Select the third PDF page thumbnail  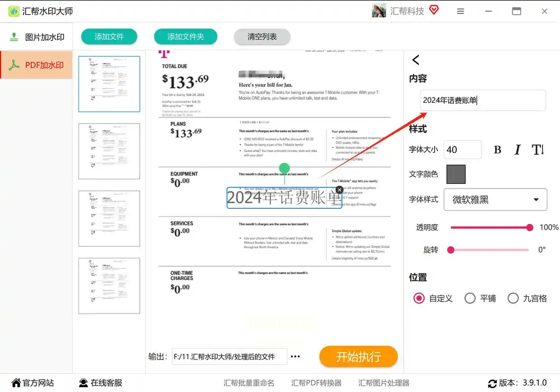point(109,218)
